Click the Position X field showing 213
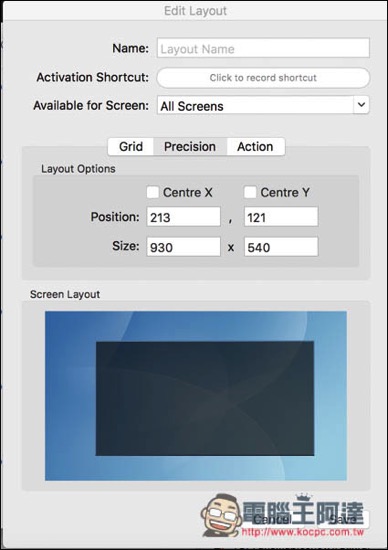The height and width of the screenshot is (550, 388). coord(183,217)
